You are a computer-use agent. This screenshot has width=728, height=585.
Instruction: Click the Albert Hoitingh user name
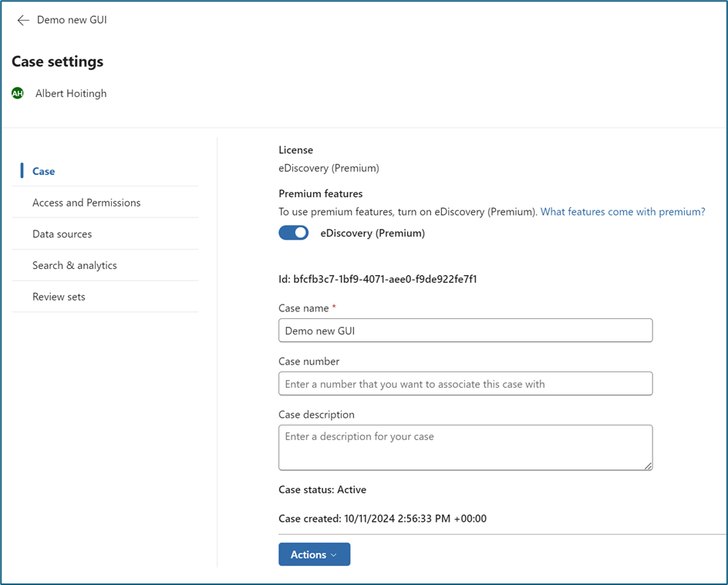click(x=71, y=93)
